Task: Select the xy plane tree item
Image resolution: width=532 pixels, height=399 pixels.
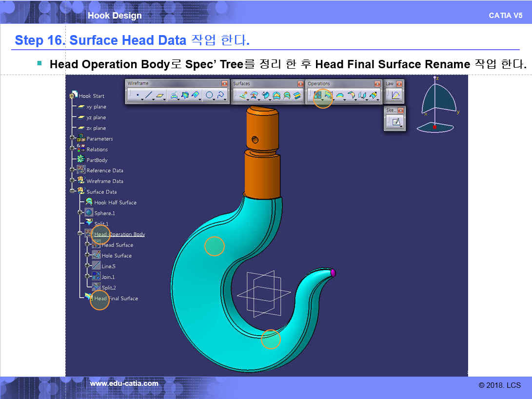Action: (96, 107)
